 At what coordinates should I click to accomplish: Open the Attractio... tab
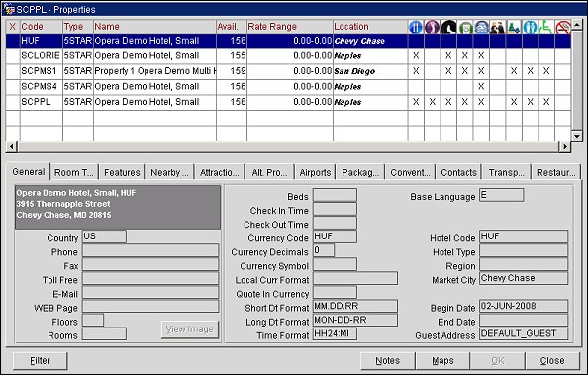219,173
